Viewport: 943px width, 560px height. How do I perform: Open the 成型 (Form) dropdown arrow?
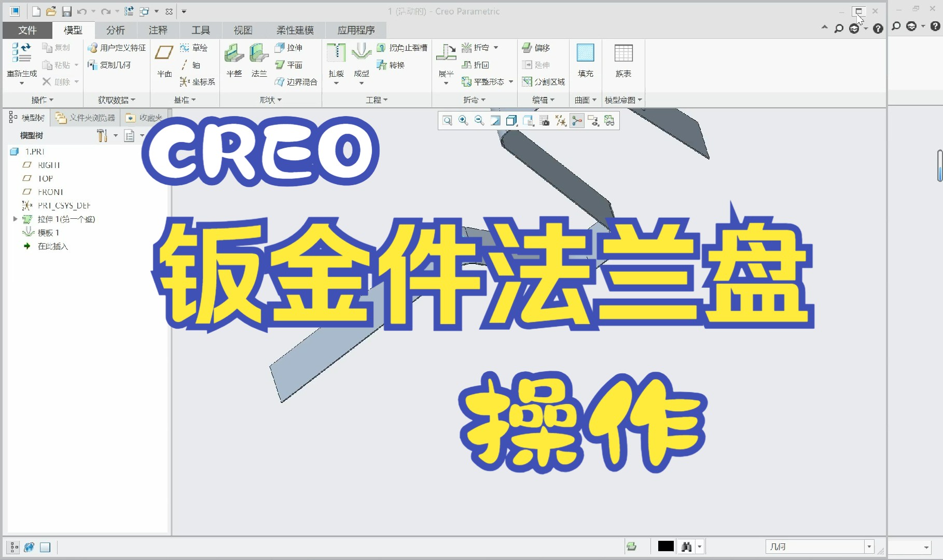tap(362, 82)
